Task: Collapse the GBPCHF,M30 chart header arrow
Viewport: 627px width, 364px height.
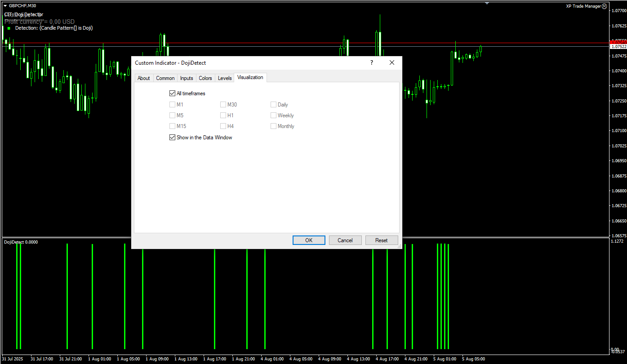Action: point(4,5)
